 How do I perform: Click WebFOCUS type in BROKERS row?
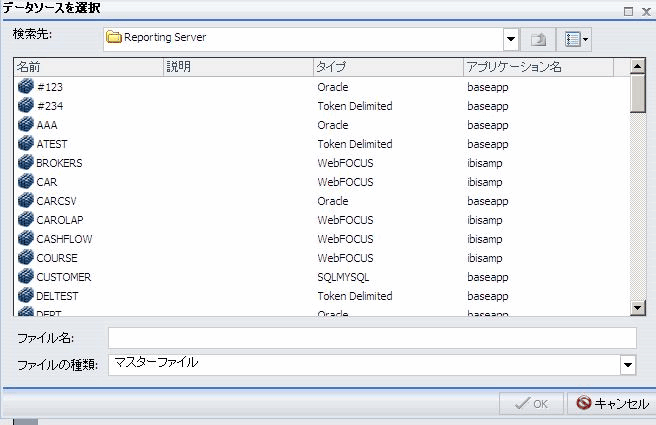345,163
